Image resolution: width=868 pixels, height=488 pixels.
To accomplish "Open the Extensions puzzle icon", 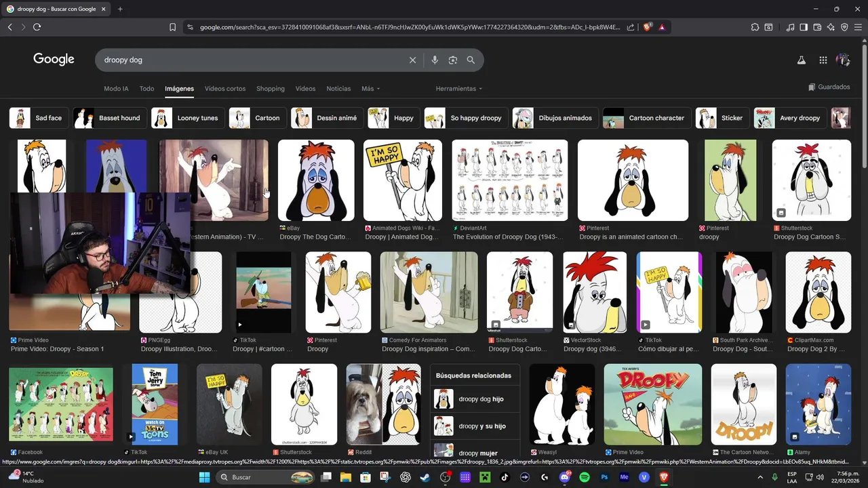I will [x=755, y=27].
